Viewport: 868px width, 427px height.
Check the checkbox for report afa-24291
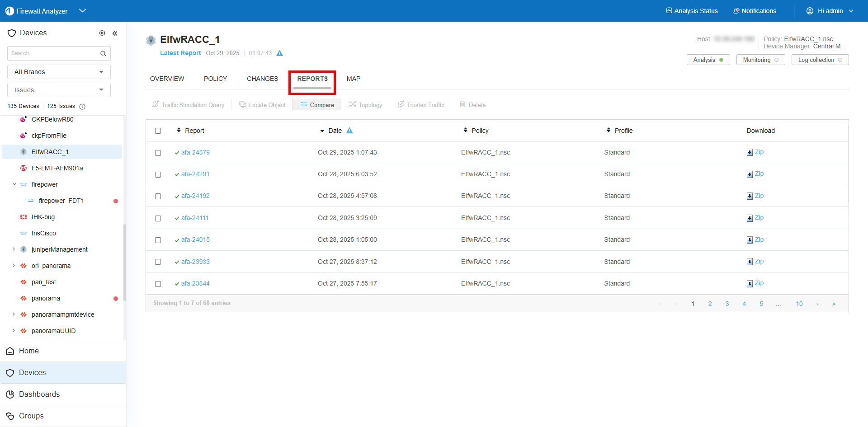(158, 174)
